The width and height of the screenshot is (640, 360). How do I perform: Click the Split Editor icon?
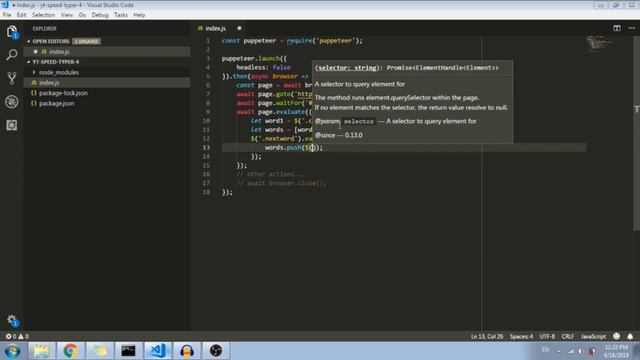(x=617, y=28)
